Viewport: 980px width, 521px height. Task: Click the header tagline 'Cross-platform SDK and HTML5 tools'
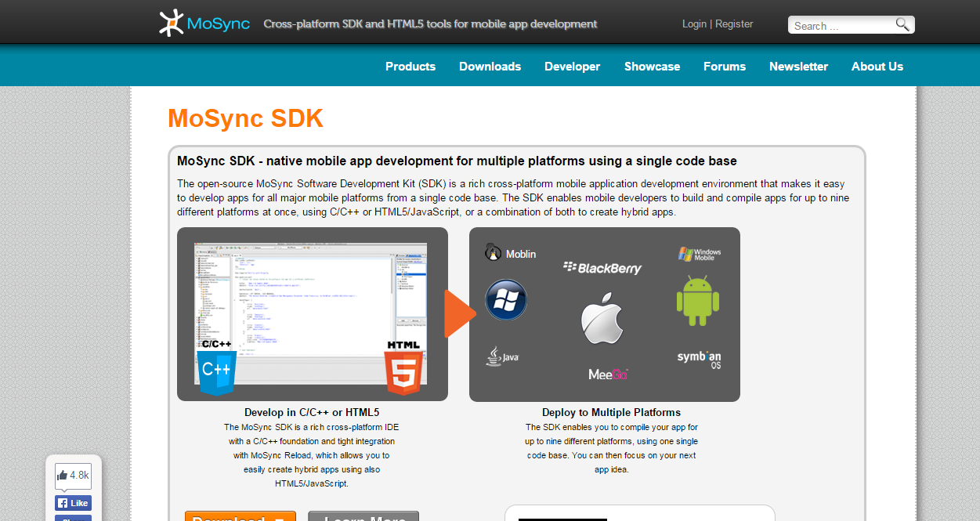pyautogui.click(x=430, y=24)
